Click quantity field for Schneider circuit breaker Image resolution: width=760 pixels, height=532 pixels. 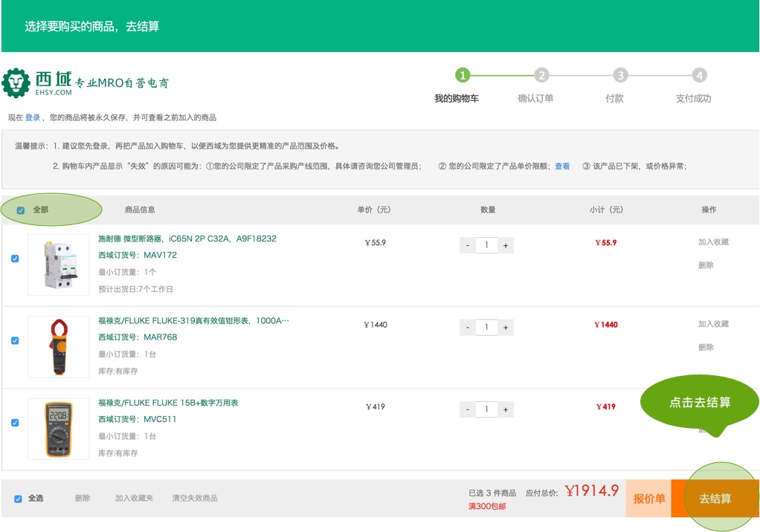486,245
